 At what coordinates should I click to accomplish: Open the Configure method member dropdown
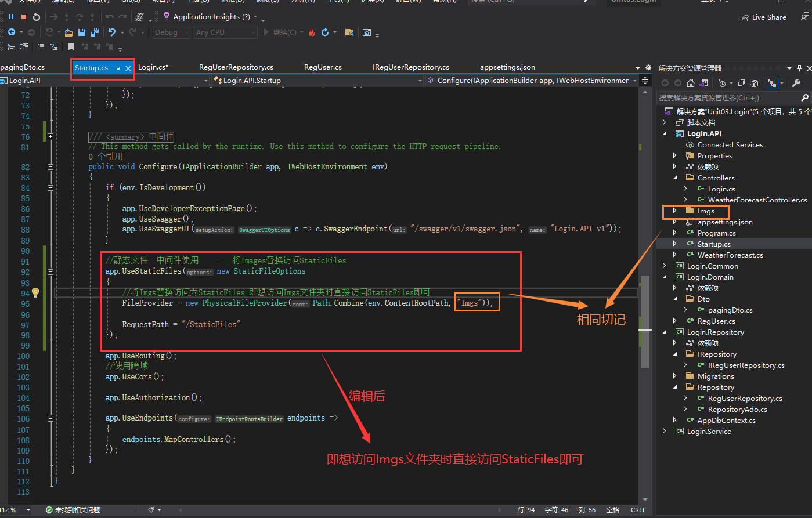(x=532, y=81)
